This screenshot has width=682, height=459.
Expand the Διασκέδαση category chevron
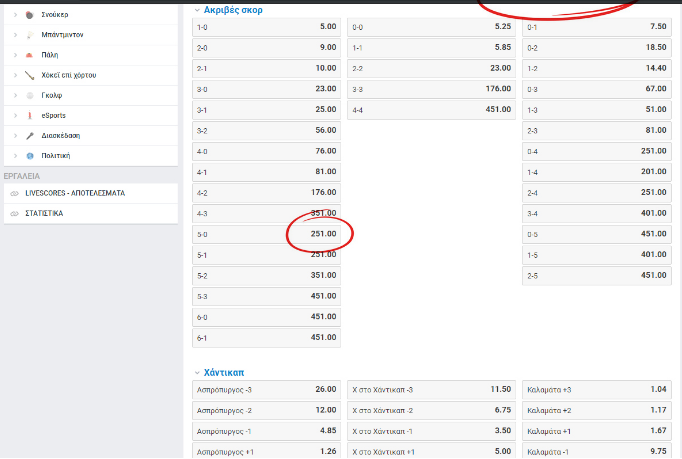tap(15, 136)
